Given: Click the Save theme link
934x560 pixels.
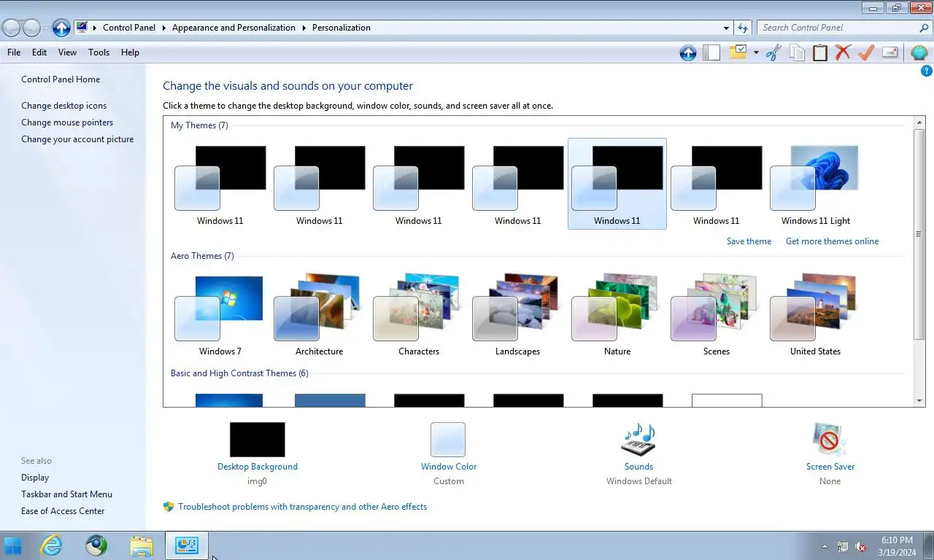Looking at the screenshot, I should click(x=749, y=241).
